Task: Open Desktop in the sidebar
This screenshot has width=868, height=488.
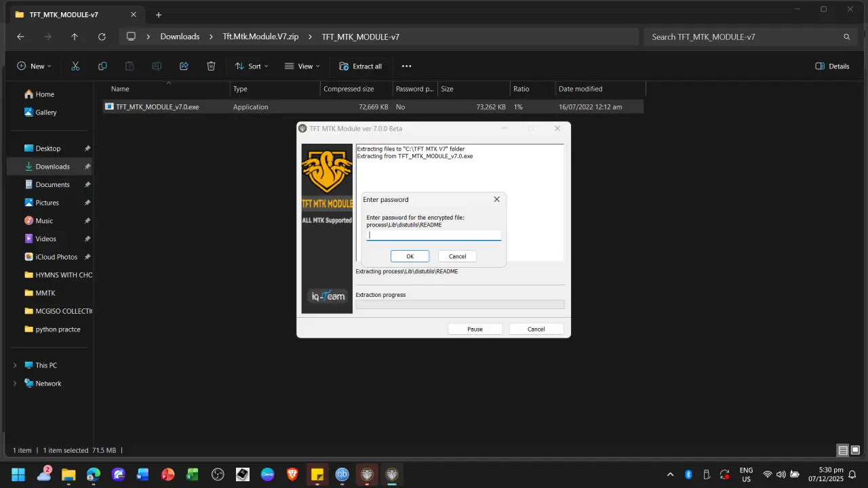Action: [47, 148]
